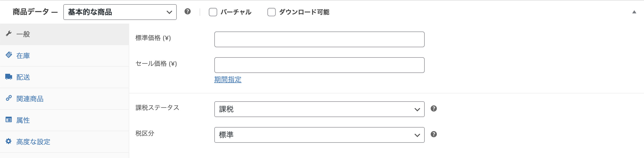Click help icon beside 税区分 dropdown
Screen dimensions: 644x158
pyautogui.click(x=434, y=134)
